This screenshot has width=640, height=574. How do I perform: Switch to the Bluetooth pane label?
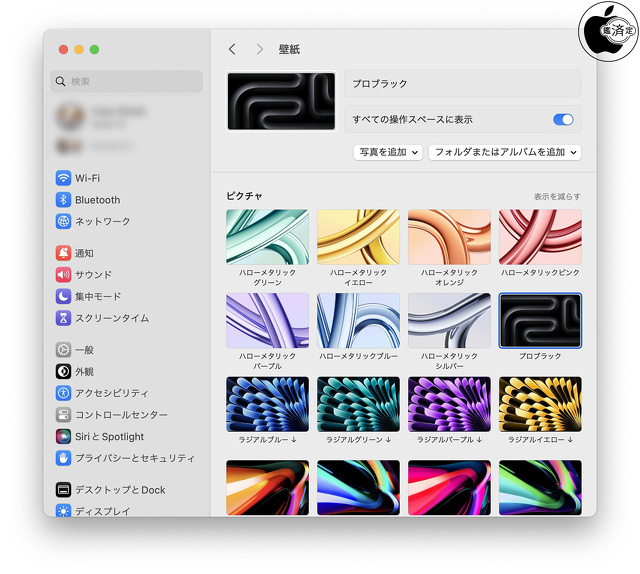point(98,200)
